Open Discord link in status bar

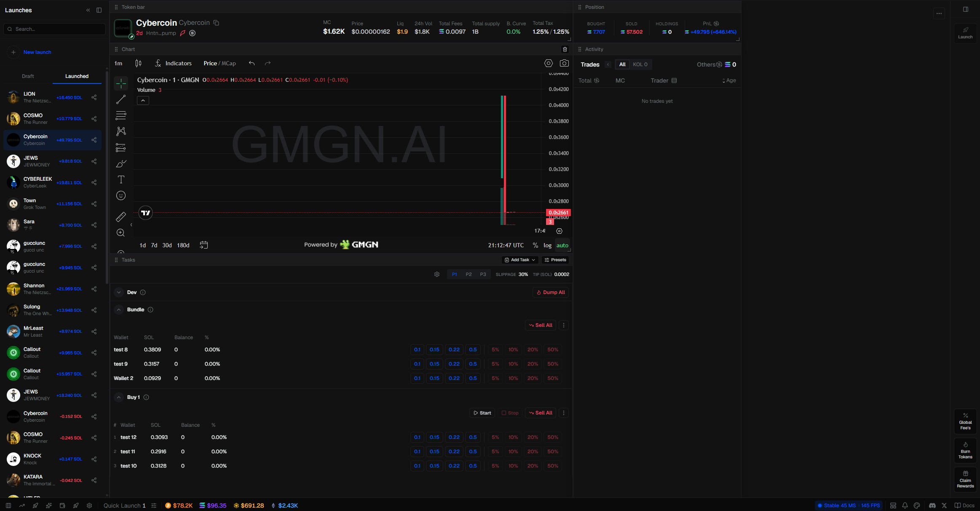point(932,506)
